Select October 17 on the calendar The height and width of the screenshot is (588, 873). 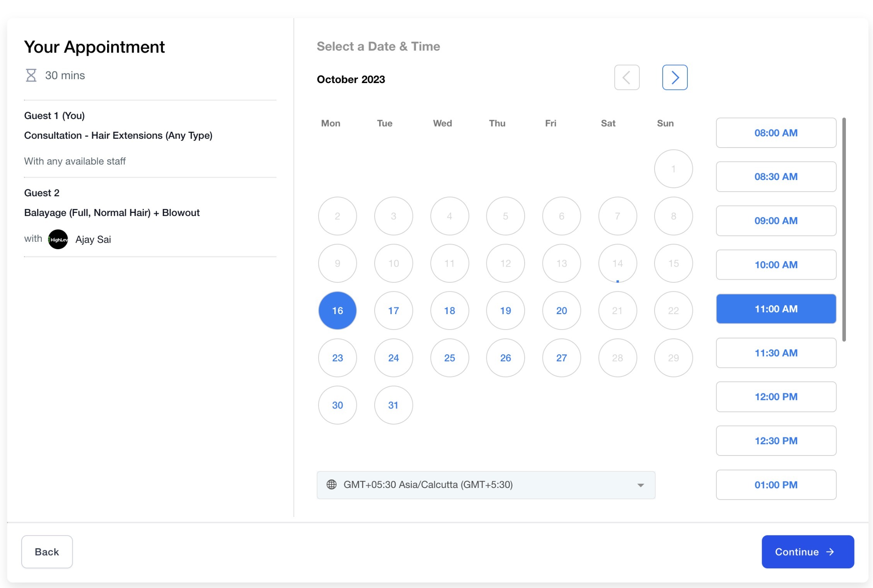click(393, 311)
